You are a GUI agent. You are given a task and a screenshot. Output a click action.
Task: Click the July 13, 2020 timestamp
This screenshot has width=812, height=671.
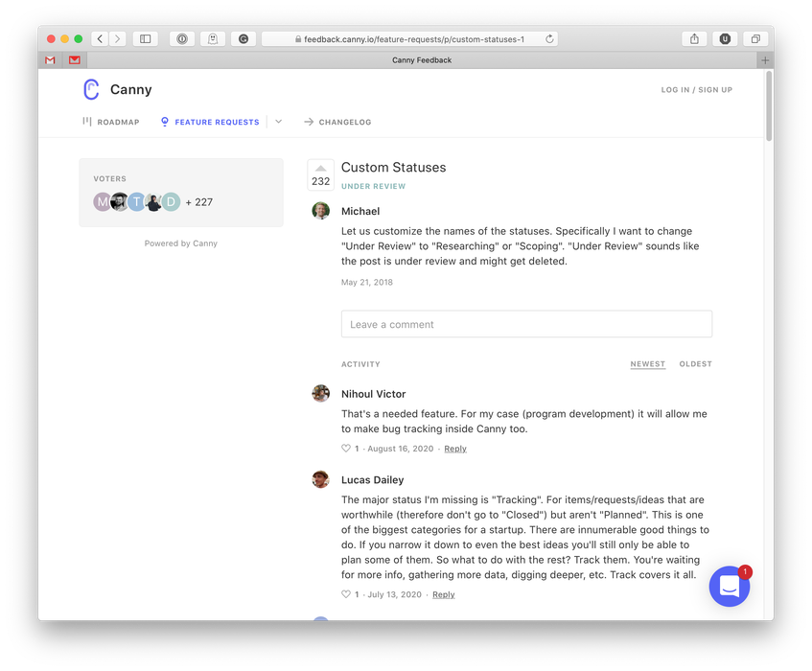395,594
